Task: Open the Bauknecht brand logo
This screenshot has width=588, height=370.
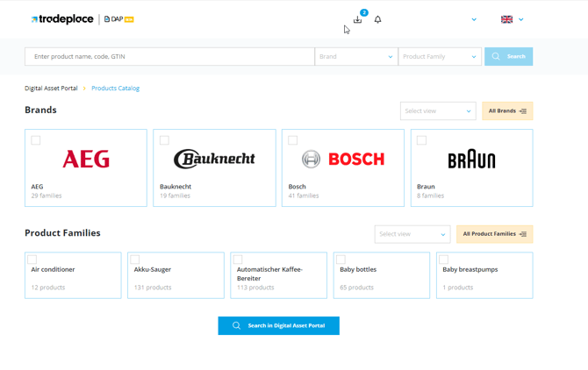Action: [x=214, y=159]
